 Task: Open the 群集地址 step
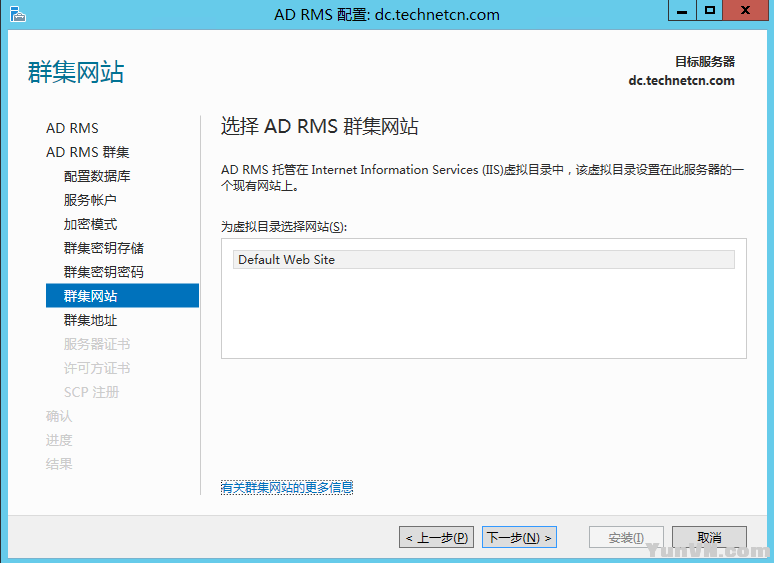[90, 320]
